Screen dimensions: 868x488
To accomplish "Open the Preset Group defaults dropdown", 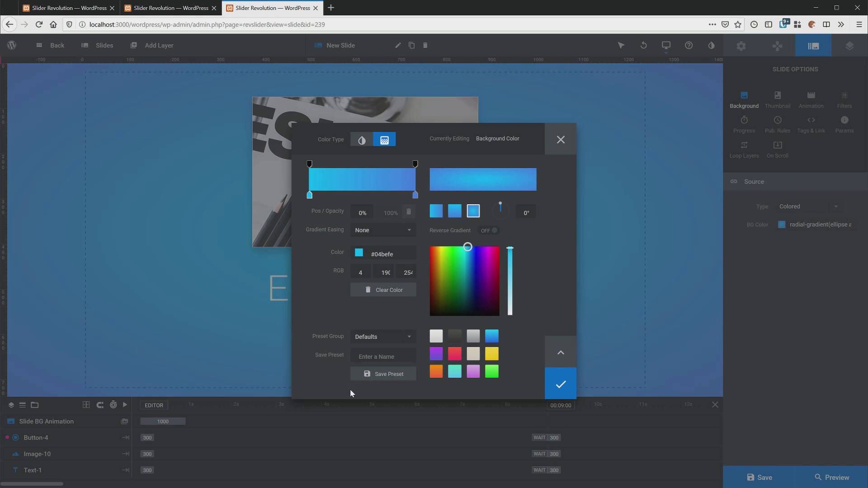I will (382, 337).
